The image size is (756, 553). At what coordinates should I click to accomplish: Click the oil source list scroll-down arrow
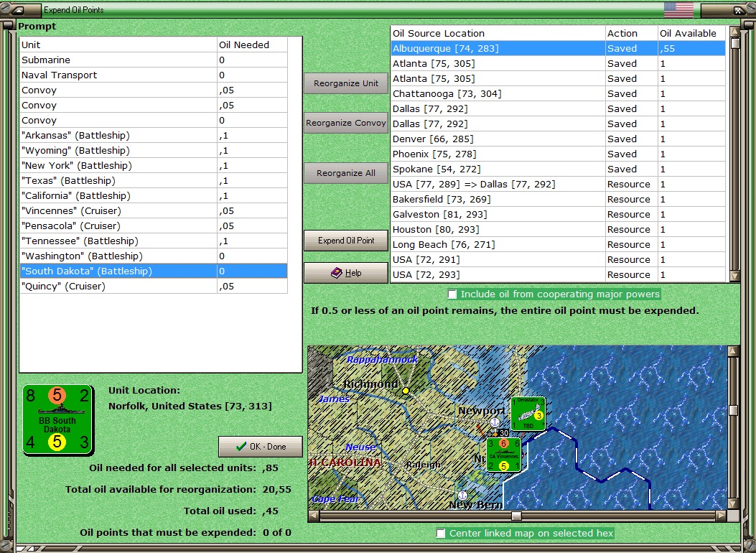point(734,276)
